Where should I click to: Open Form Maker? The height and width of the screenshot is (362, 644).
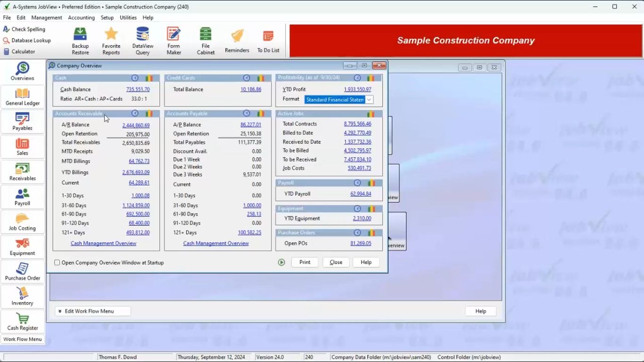(x=173, y=41)
